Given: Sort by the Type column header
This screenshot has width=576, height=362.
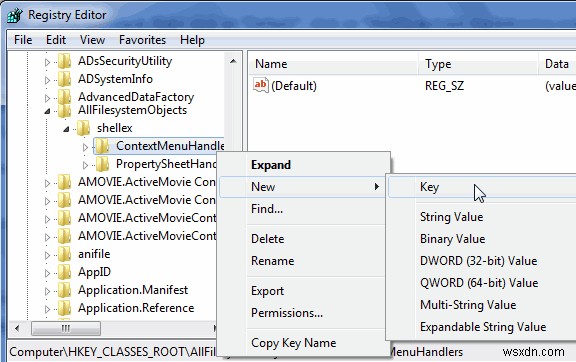Looking at the screenshot, I should coord(478,64).
